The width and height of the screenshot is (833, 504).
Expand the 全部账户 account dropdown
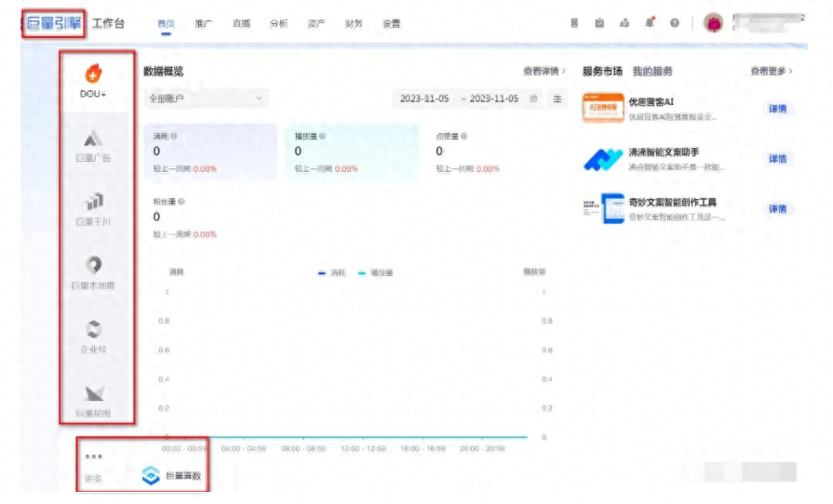206,99
